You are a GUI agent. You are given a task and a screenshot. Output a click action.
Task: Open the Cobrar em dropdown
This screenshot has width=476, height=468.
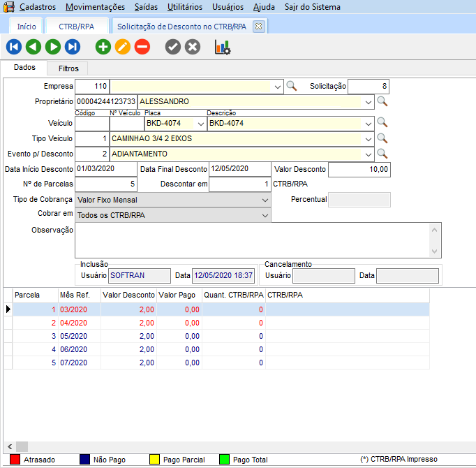pos(265,216)
